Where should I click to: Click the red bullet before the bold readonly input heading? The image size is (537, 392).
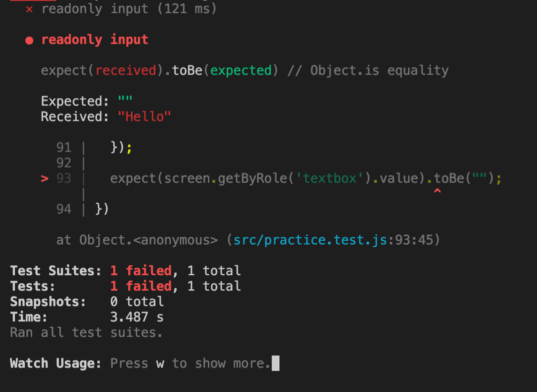coord(29,40)
